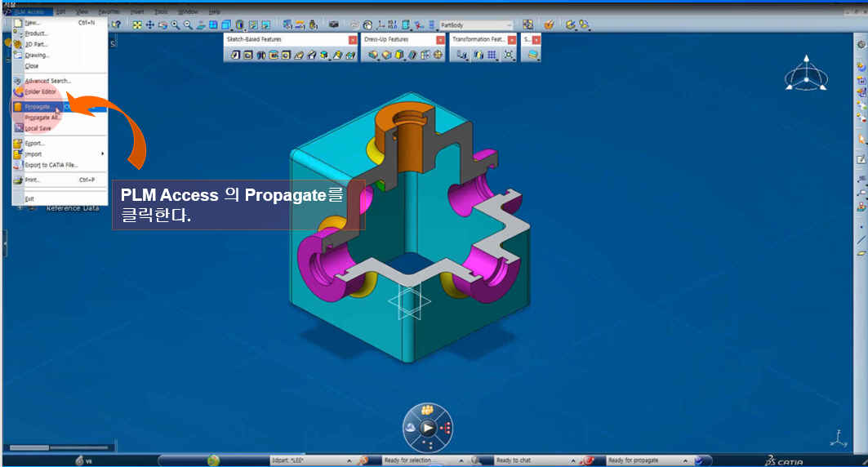
Task: Select the Pan view tool
Action: (150, 25)
